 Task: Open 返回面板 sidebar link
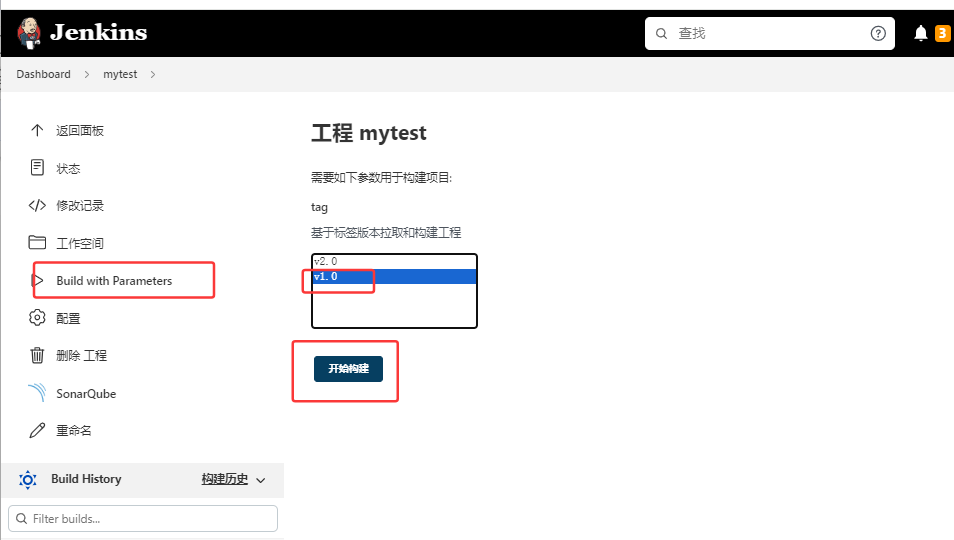pyautogui.click(x=80, y=131)
